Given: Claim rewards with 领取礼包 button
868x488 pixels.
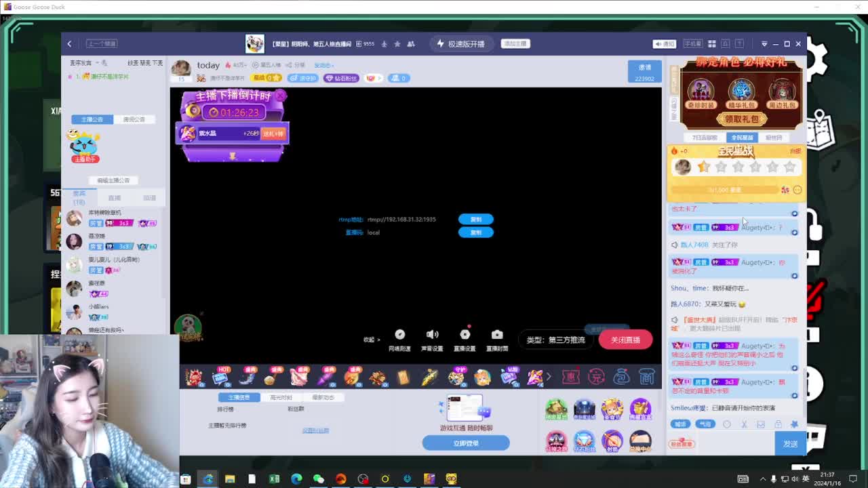Looking at the screenshot, I should click(741, 119).
